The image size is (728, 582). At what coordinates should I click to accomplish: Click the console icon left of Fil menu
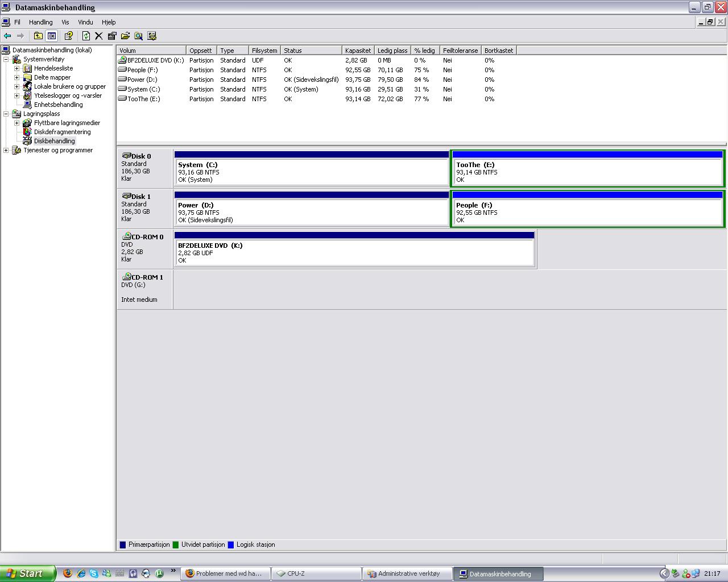click(6, 22)
